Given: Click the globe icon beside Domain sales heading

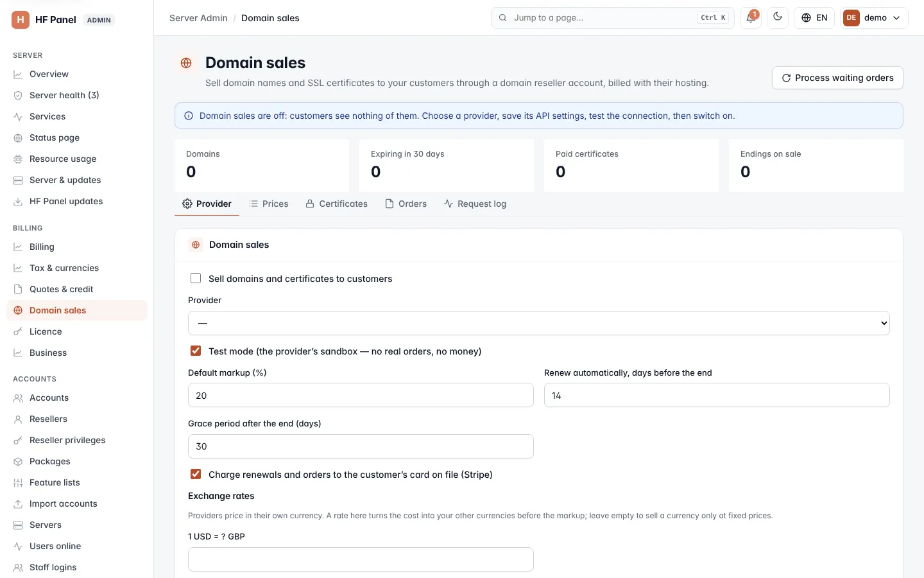Looking at the screenshot, I should pyautogui.click(x=186, y=63).
